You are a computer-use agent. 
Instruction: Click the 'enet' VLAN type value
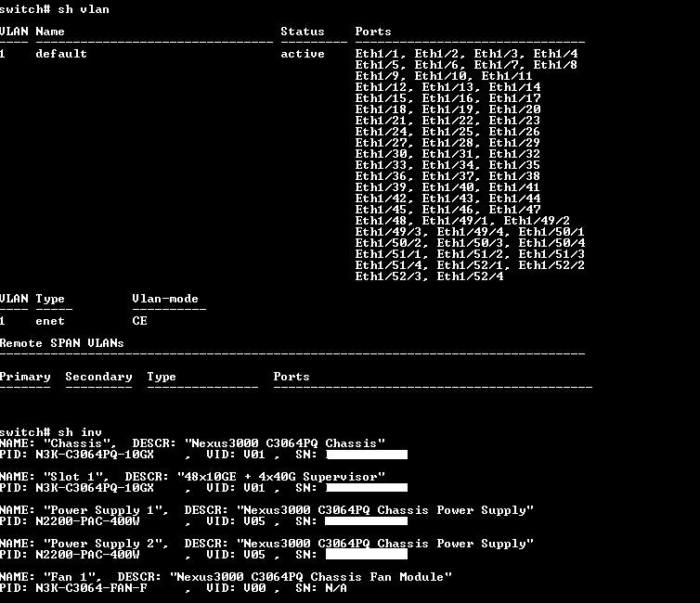click(50, 321)
